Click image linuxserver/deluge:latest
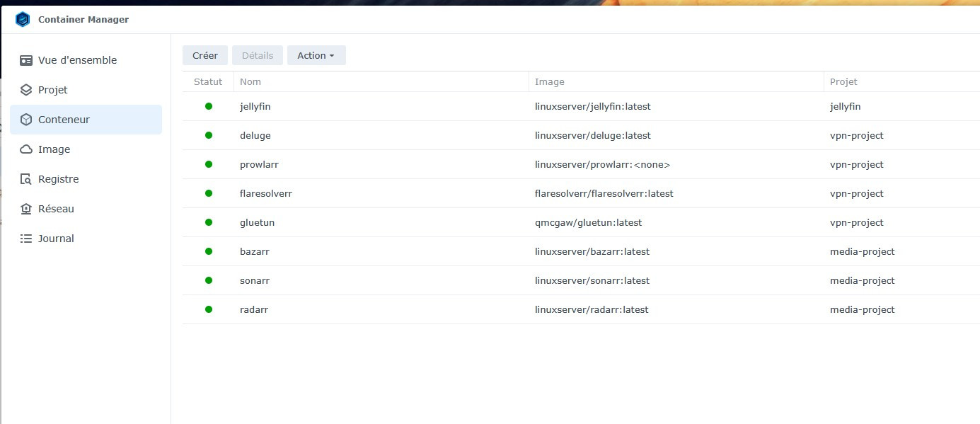980x424 pixels. pyautogui.click(x=593, y=135)
